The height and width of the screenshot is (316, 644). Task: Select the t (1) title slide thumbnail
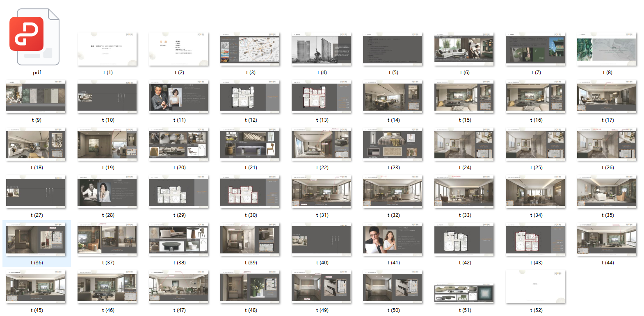point(107,49)
